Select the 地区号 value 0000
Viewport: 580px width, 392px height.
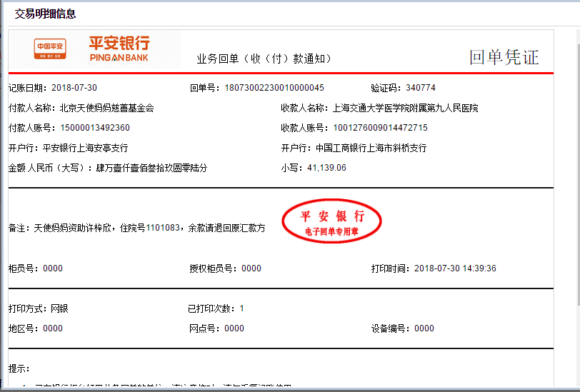[53, 328]
